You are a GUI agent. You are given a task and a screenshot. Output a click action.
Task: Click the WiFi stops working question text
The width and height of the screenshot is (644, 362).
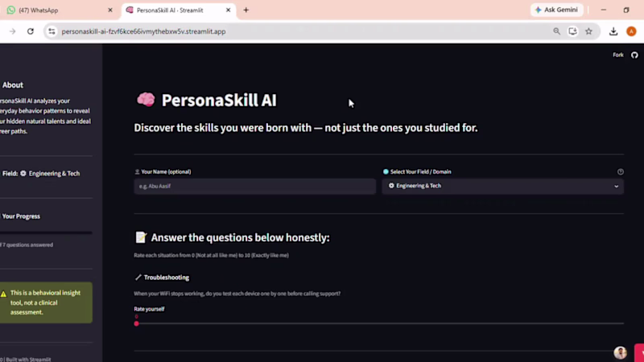coord(237,294)
